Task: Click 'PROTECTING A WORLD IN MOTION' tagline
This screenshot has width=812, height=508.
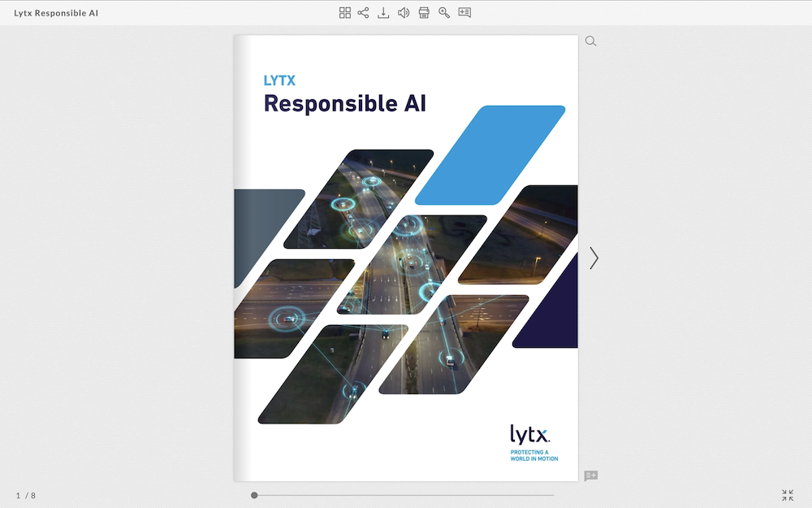Action: coord(534,456)
